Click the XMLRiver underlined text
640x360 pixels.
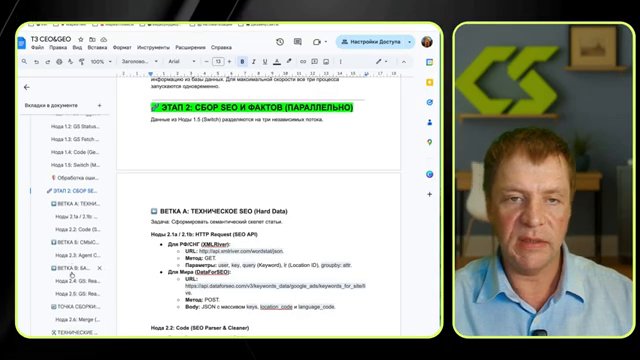[x=215, y=244]
